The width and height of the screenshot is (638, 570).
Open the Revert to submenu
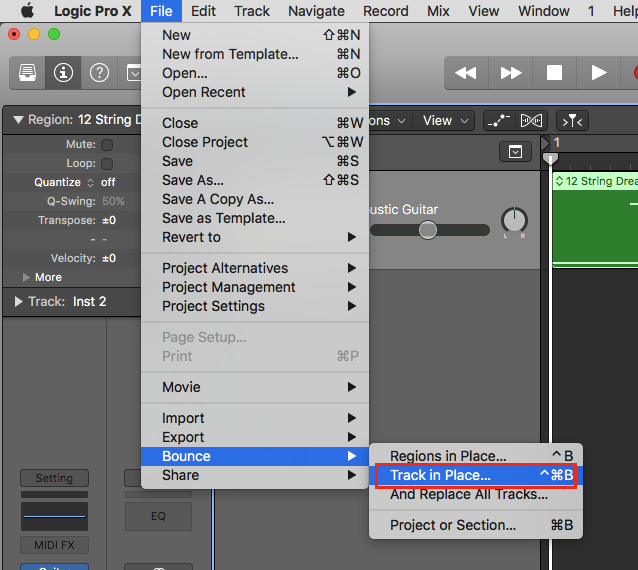pos(255,237)
